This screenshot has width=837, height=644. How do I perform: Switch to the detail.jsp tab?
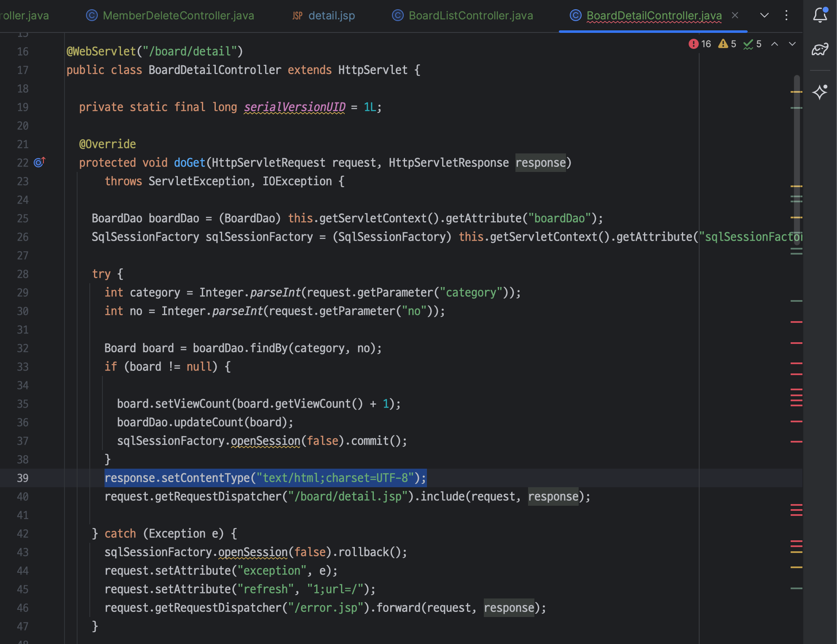pos(331,16)
